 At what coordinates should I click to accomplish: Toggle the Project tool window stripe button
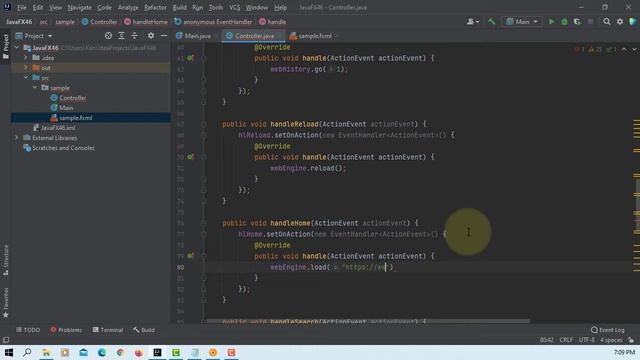coord(6,46)
